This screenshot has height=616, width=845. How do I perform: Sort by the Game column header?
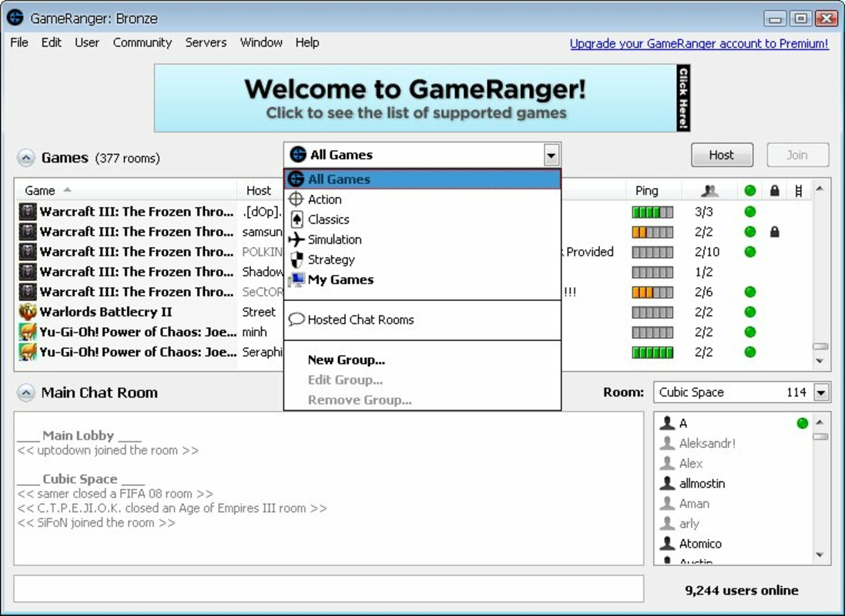click(x=126, y=190)
